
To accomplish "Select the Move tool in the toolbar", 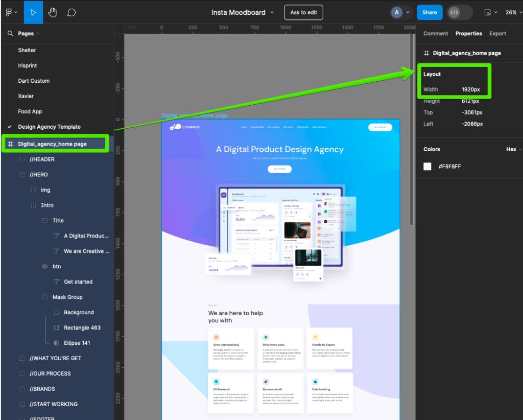I will pyautogui.click(x=34, y=12).
